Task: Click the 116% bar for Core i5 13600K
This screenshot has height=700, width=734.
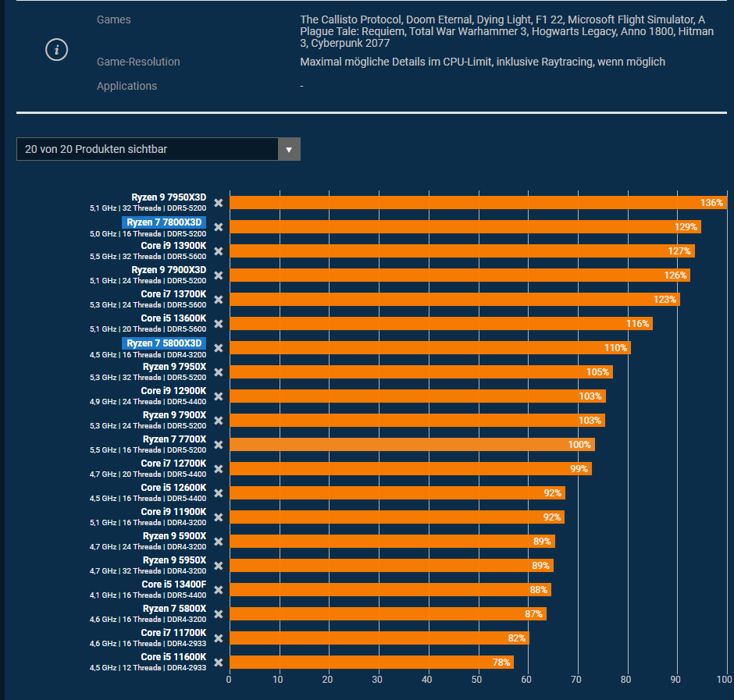Action: (x=441, y=324)
